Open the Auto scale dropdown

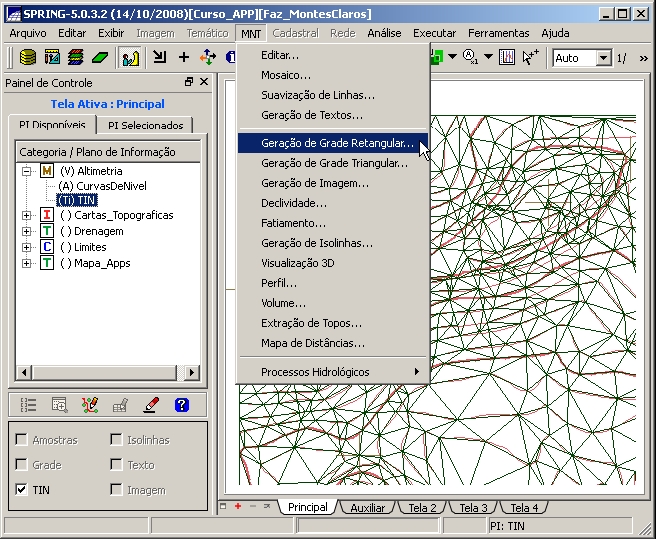(x=603, y=58)
